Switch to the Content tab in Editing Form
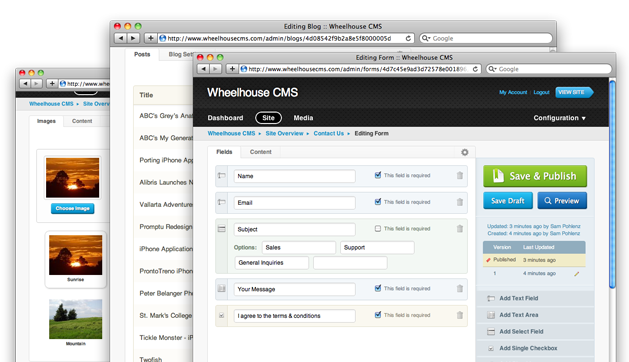The width and height of the screenshot is (629, 362). tap(261, 152)
